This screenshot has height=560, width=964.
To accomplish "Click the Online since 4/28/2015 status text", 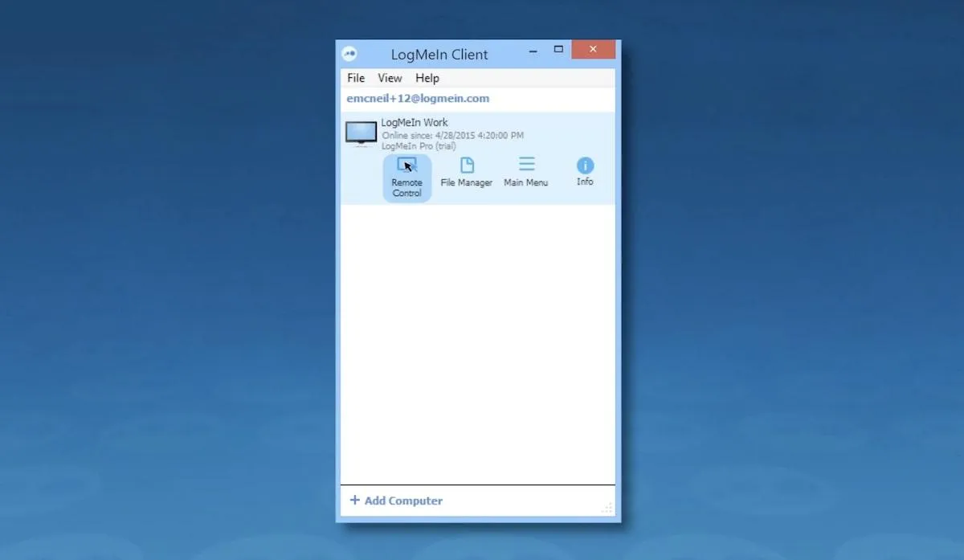I will pos(452,136).
